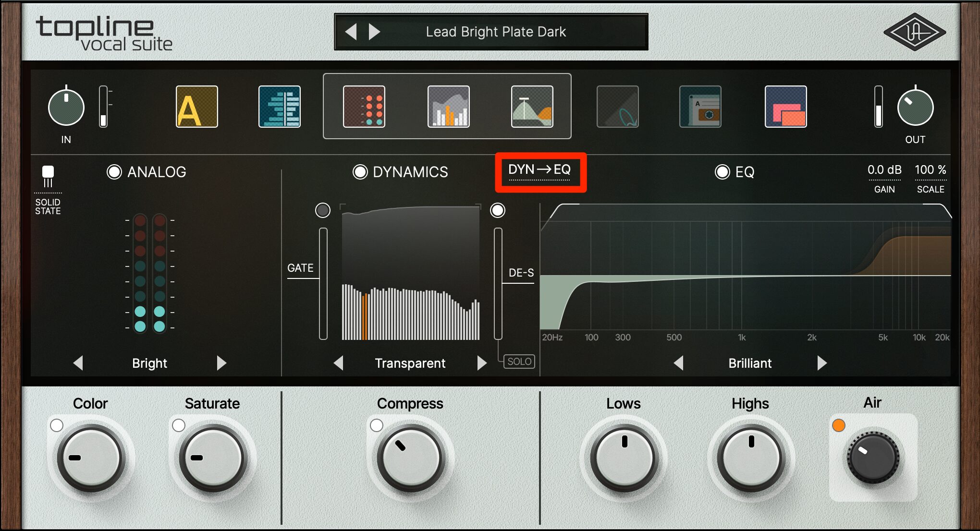This screenshot has width=980, height=531.
Task: Switch to previous analog type before Bright
Action: pyautogui.click(x=78, y=363)
